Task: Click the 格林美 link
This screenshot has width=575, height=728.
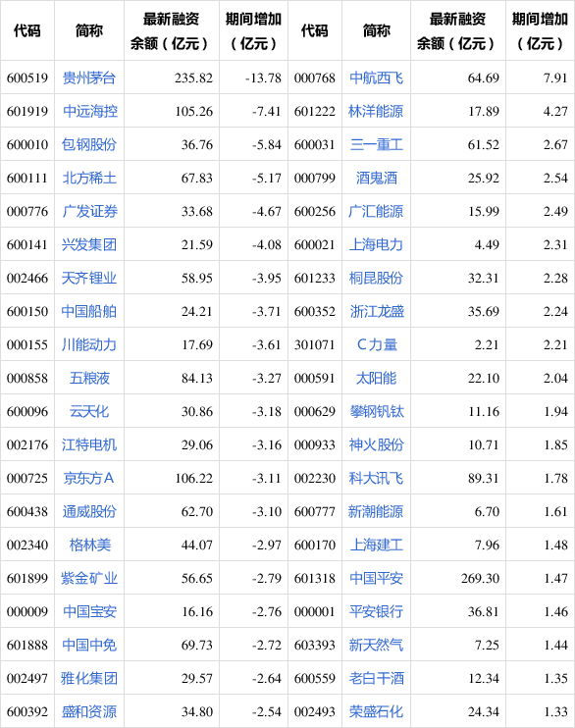Action: click(89, 545)
